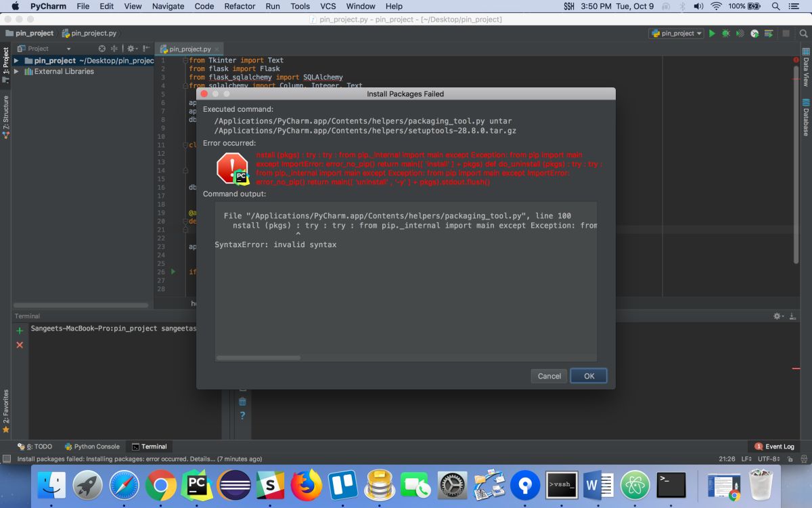
Task: Open the Event Log
Action: [775, 446]
